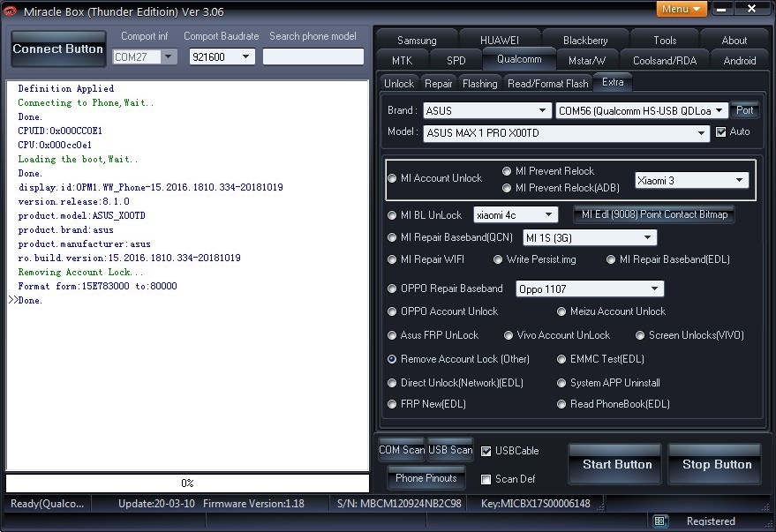Image resolution: width=776 pixels, height=532 pixels.
Task: Select FRP New(EDL) radio
Action: click(x=392, y=404)
